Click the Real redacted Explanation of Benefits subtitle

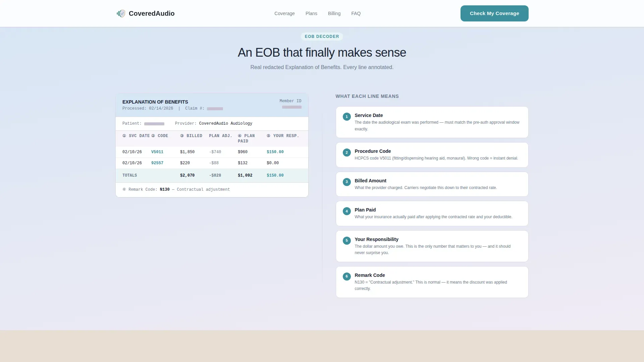click(x=322, y=67)
